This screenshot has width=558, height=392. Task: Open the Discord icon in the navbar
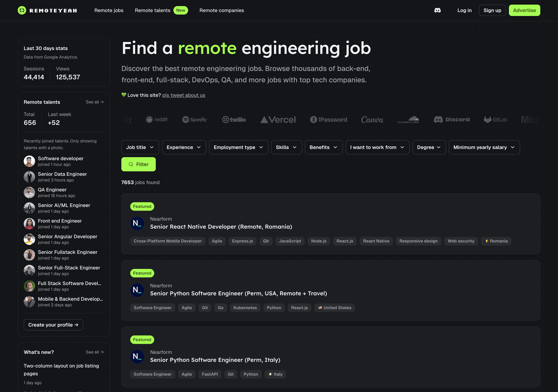pyautogui.click(x=437, y=11)
